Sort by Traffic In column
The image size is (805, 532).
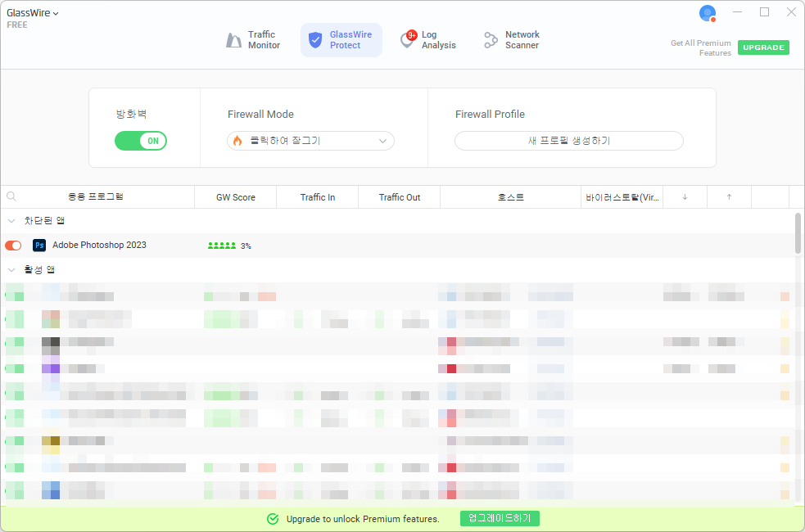[x=317, y=197]
